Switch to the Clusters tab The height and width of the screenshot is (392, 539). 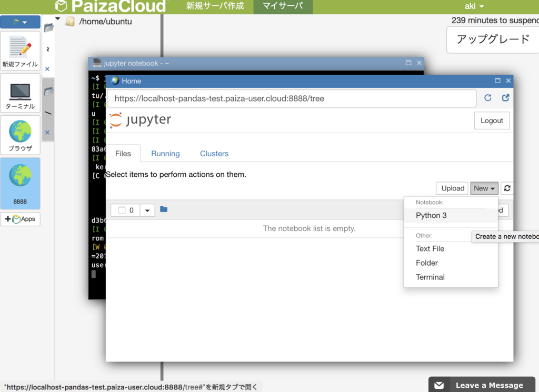pyautogui.click(x=214, y=154)
